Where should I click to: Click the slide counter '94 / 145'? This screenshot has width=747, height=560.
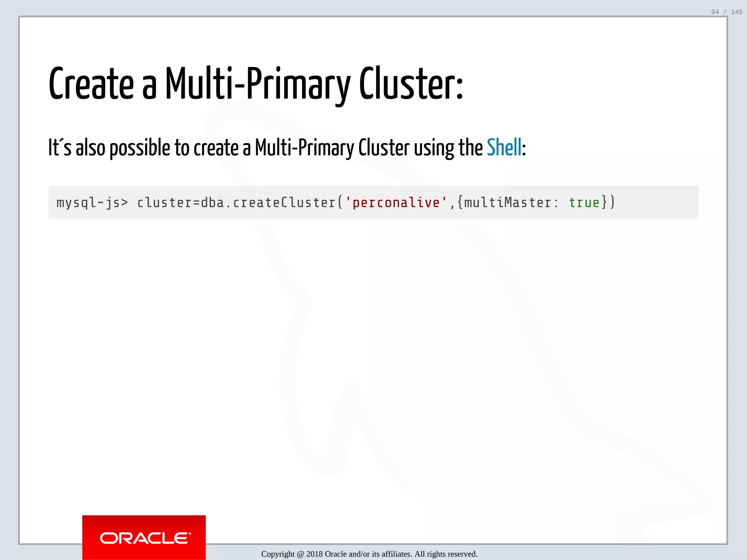coord(727,12)
